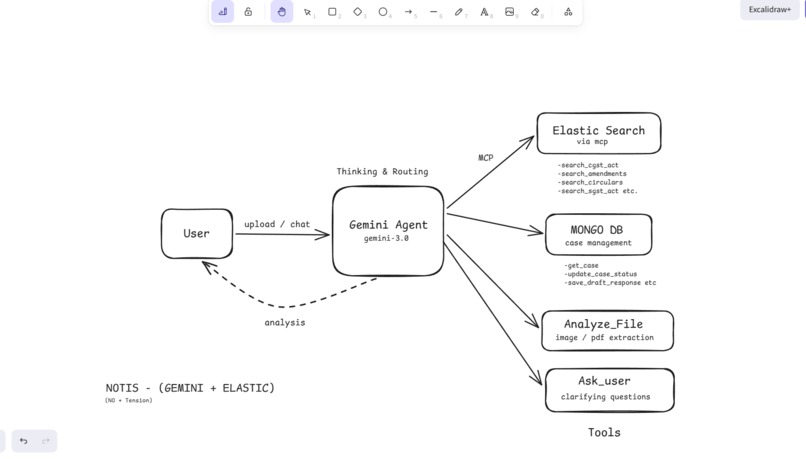The image size is (806, 459).
Task: Click the '(NO + Tension)' subtitle
Action: pos(129,400)
